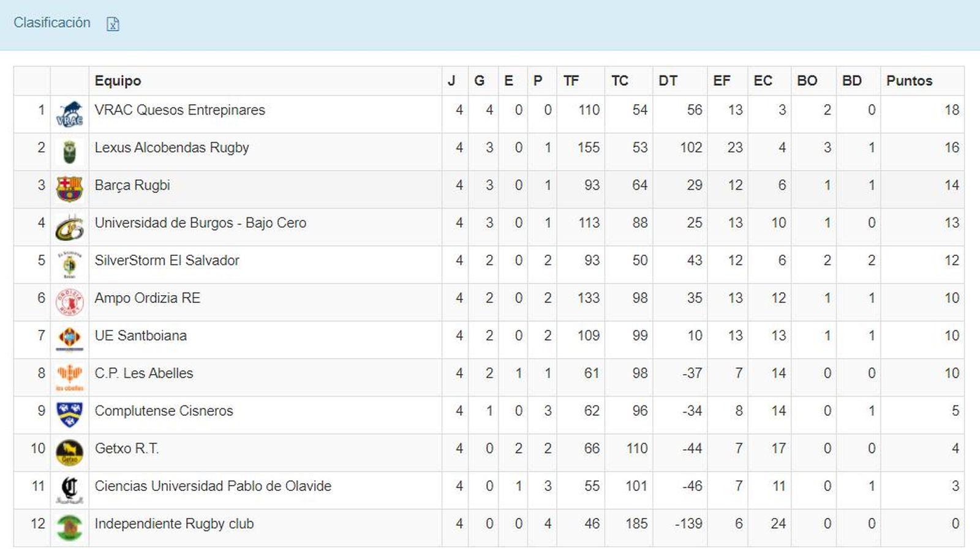
Task: Click the Universidad de Burgos club badge
Action: coord(70,227)
